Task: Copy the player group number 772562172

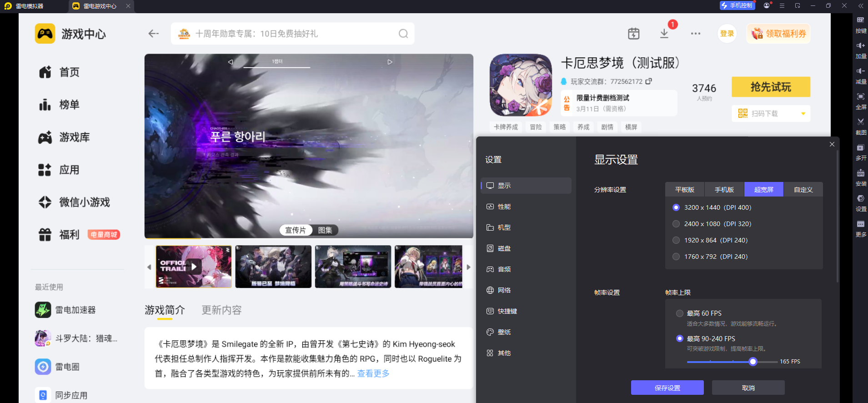Action: pyautogui.click(x=649, y=81)
